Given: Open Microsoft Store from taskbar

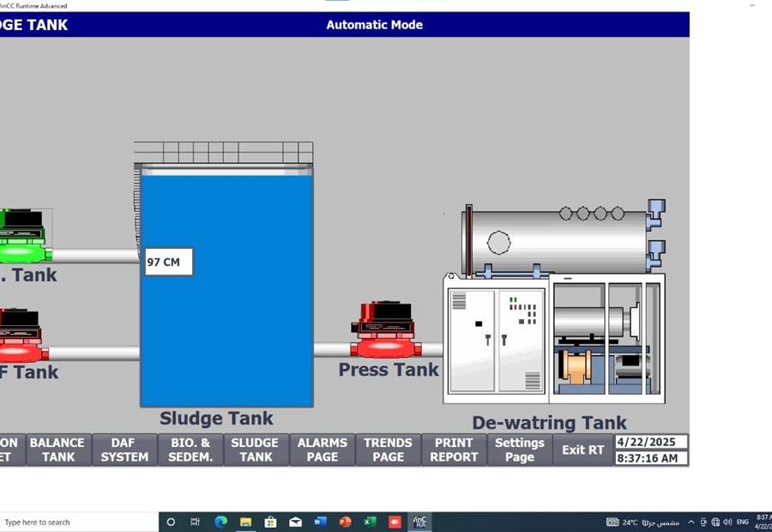Looking at the screenshot, I should tap(270, 523).
